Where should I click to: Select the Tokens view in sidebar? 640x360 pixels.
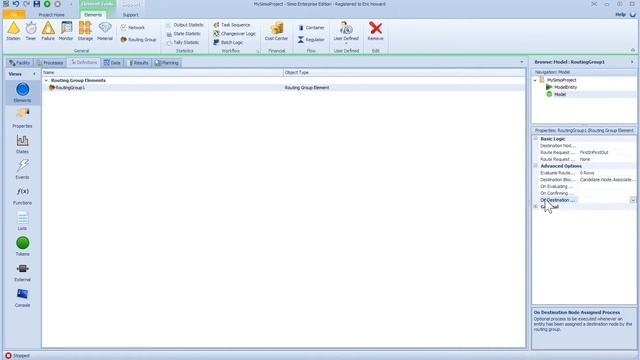[22, 247]
